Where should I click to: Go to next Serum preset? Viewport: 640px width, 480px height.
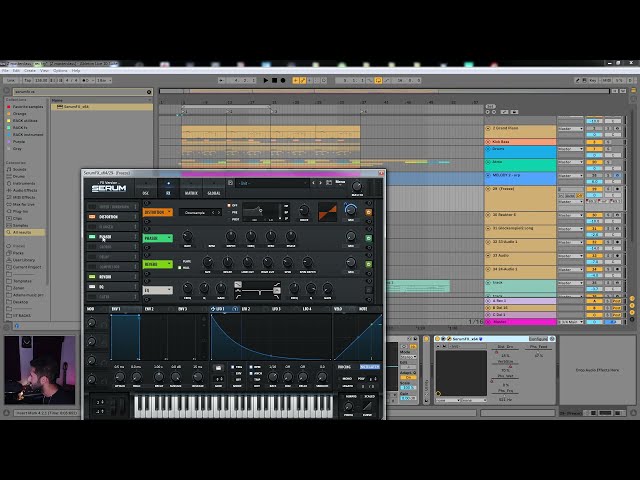tap(320, 183)
